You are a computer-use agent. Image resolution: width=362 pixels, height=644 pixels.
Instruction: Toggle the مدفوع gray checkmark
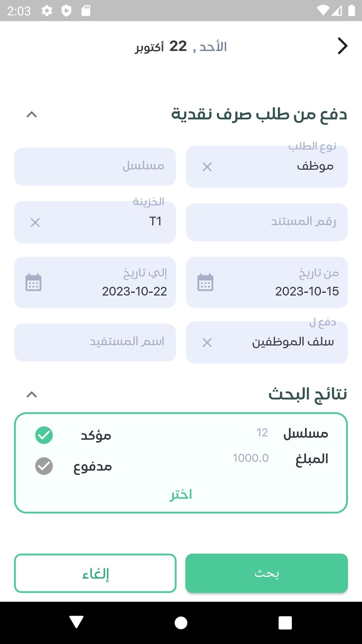pyautogui.click(x=44, y=466)
